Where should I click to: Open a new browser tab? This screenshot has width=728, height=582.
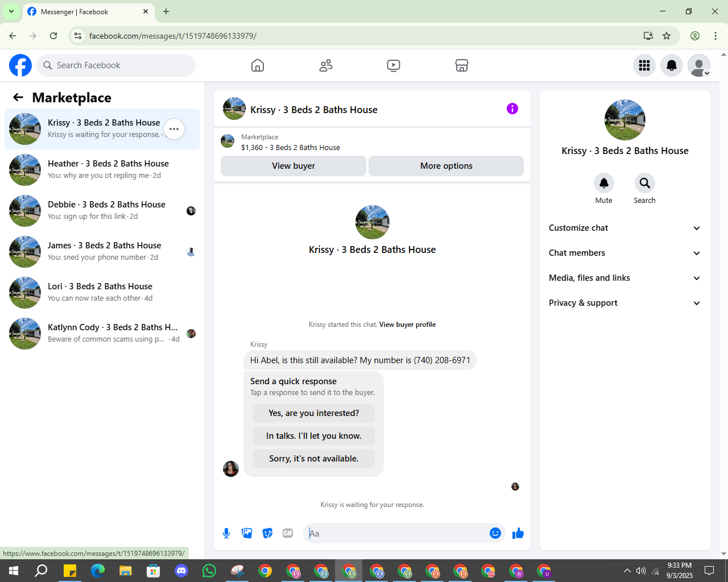[x=166, y=11]
